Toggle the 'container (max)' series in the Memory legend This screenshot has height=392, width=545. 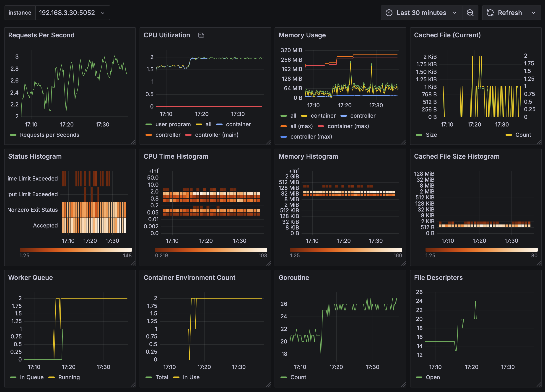[x=348, y=126]
